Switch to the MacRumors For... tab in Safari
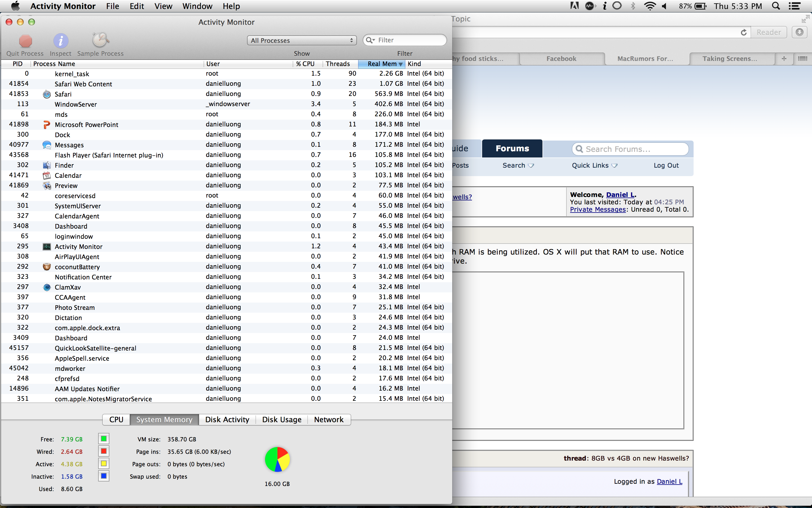Screen dimensions: 812x508 coord(645,58)
